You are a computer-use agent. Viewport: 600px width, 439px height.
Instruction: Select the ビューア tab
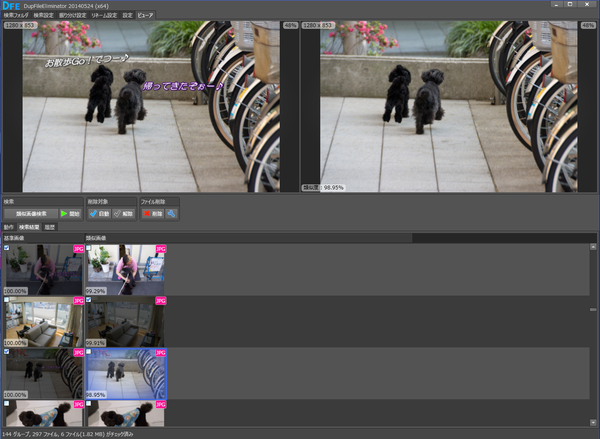click(145, 15)
